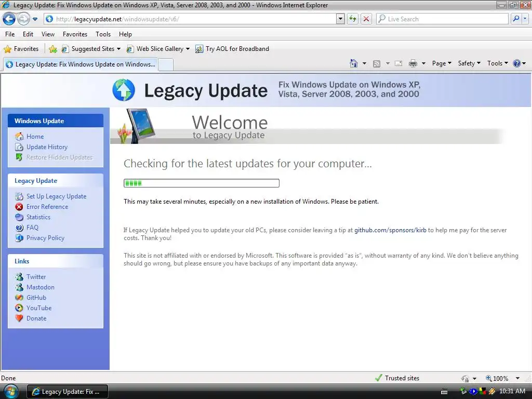This screenshot has width=532, height=399.
Task: Click the Live Search input box
Action: (442, 19)
